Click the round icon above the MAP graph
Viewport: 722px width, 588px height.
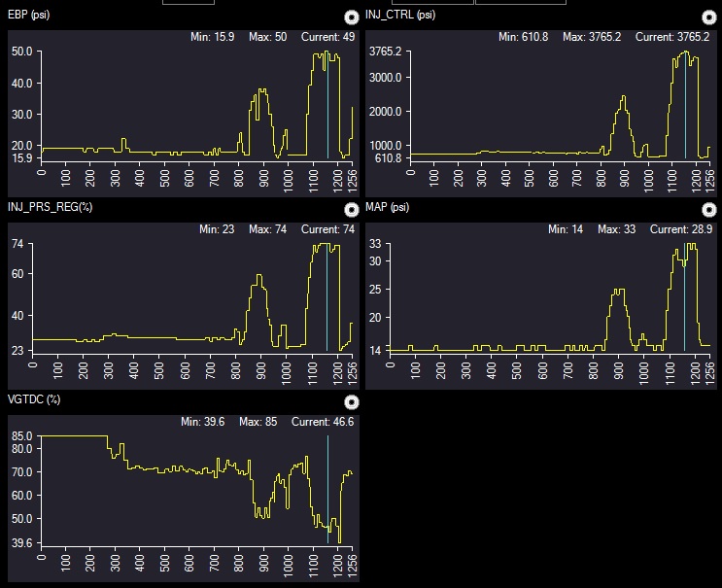(x=709, y=209)
